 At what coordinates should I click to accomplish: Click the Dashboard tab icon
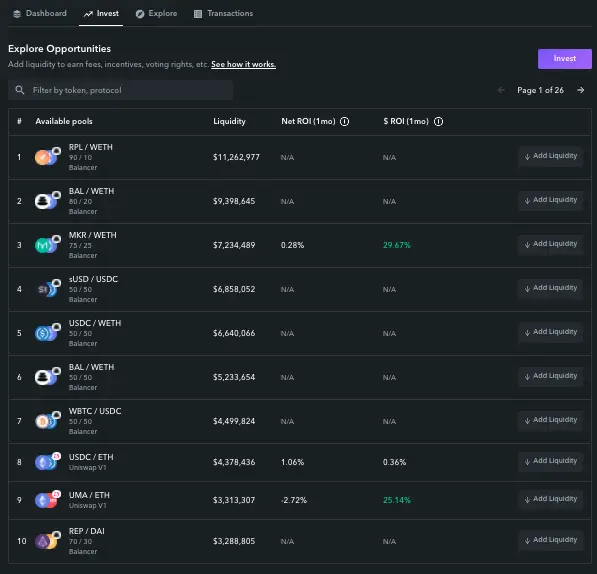[x=17, y=14]
